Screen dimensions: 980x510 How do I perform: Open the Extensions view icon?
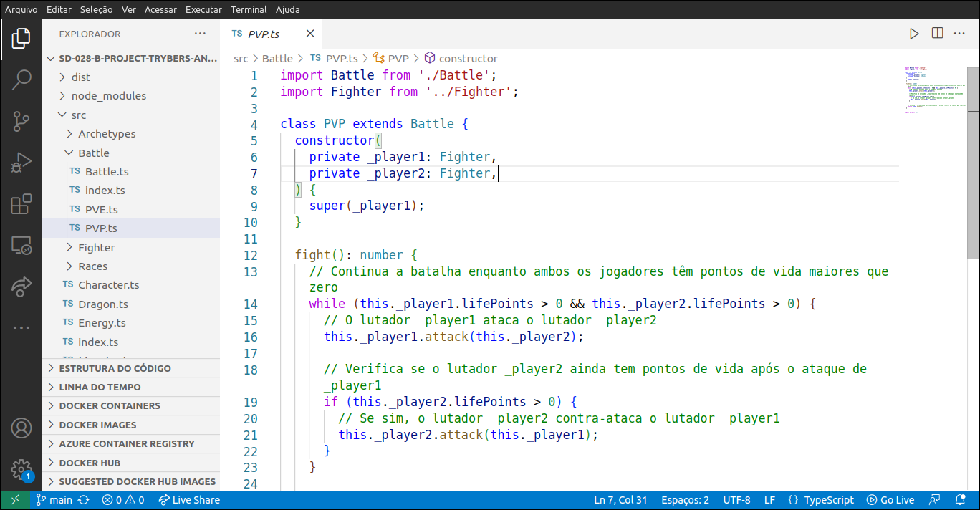coord(21,204)
